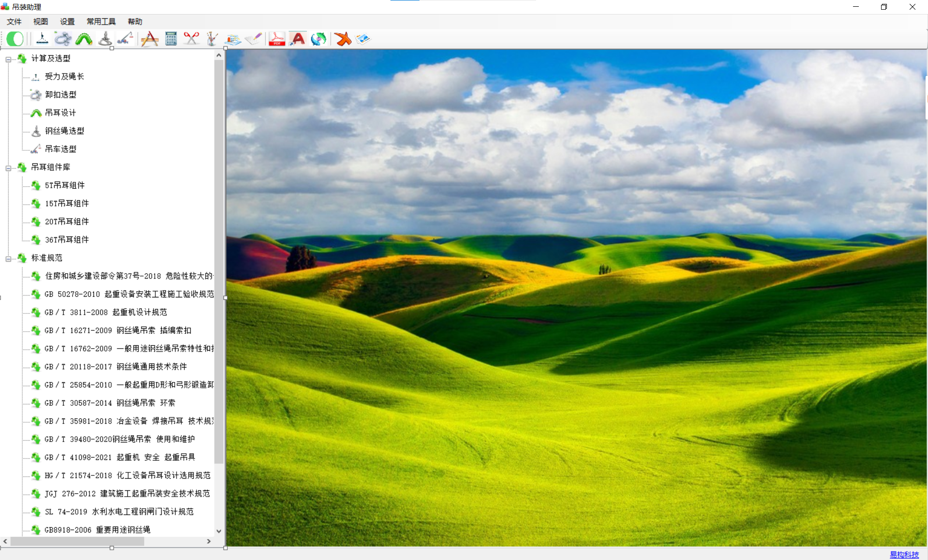Open the sling force calculation tool icon

point(42,39)
